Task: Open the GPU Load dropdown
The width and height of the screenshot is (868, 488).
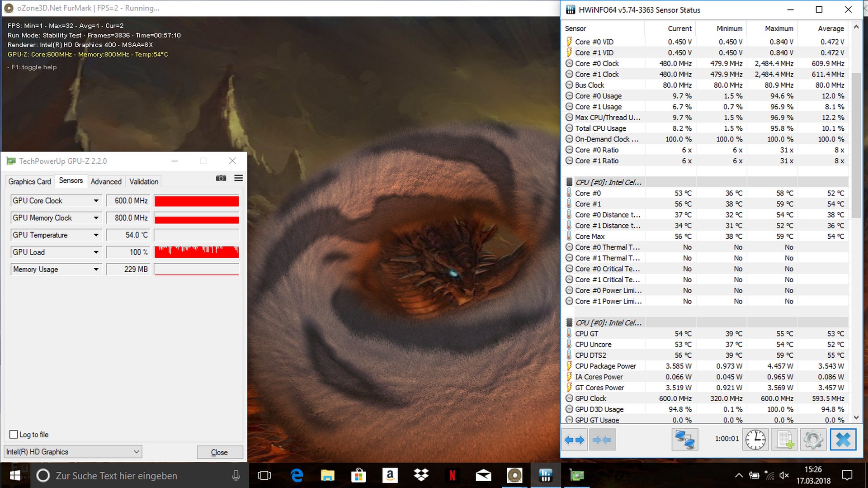Action: point(96,252)
